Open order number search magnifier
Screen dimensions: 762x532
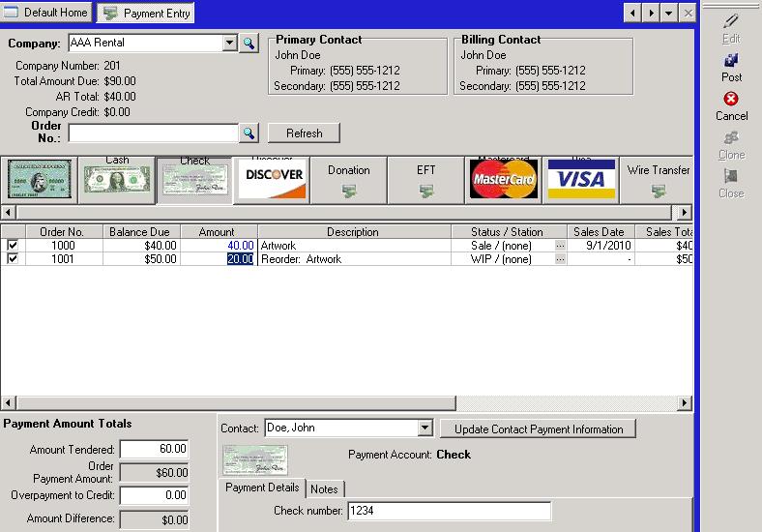tap(249, 133)
